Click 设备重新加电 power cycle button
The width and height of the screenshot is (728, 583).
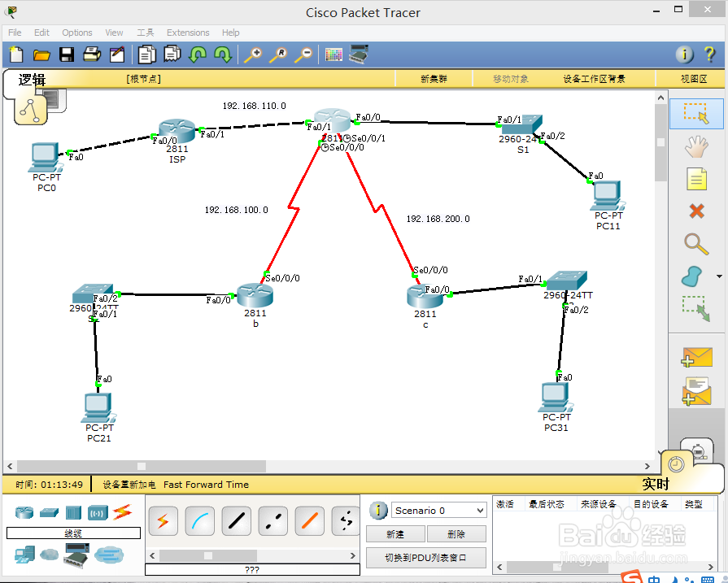129,485
